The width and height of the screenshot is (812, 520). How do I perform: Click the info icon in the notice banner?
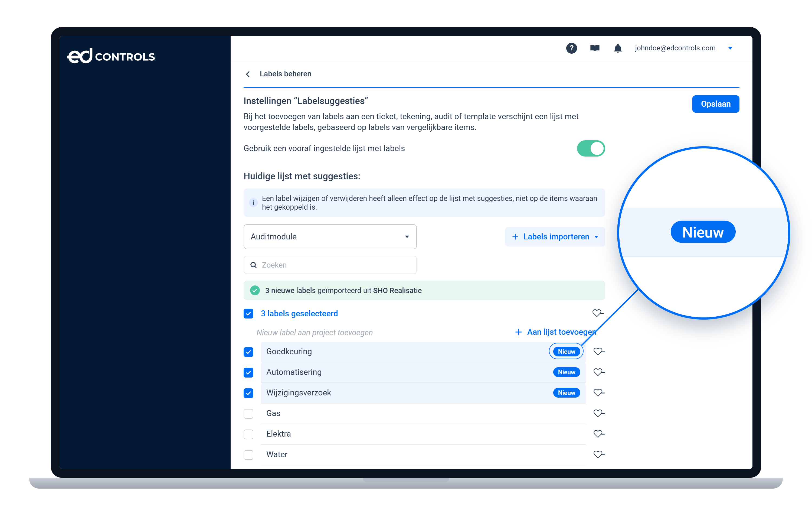point(253,203)
